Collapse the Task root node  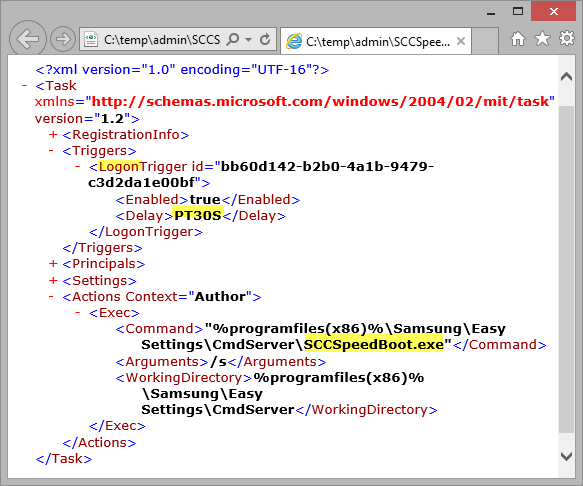pyautogui.click(x=24, y=86)
